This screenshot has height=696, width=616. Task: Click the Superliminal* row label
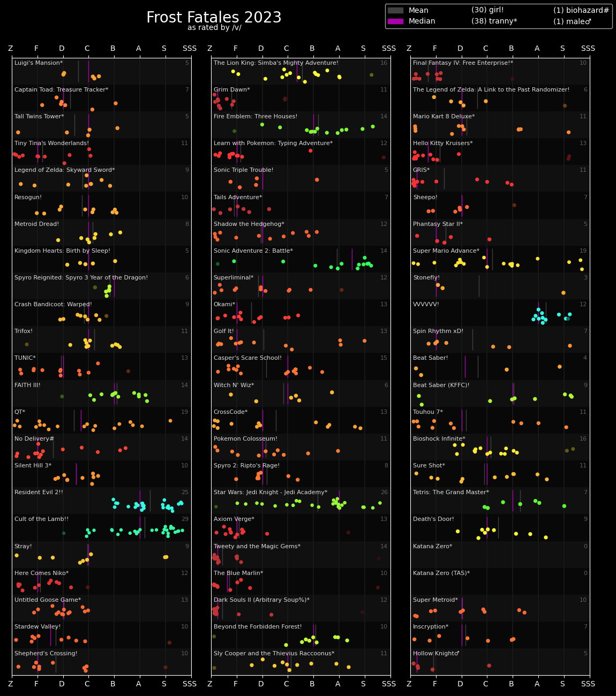click(x=234, y=278)
